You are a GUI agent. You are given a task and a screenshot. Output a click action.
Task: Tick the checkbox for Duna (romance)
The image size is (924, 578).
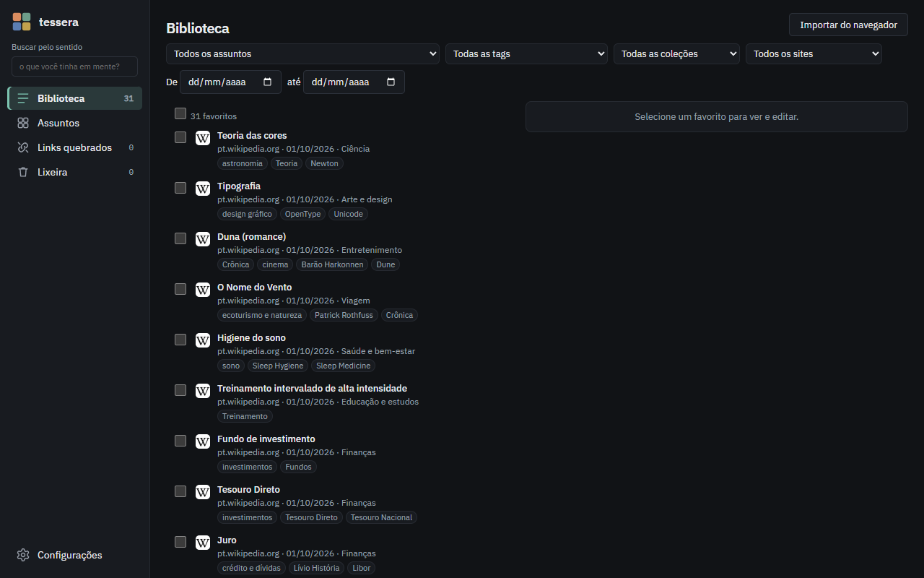click(x=180, y=238)
